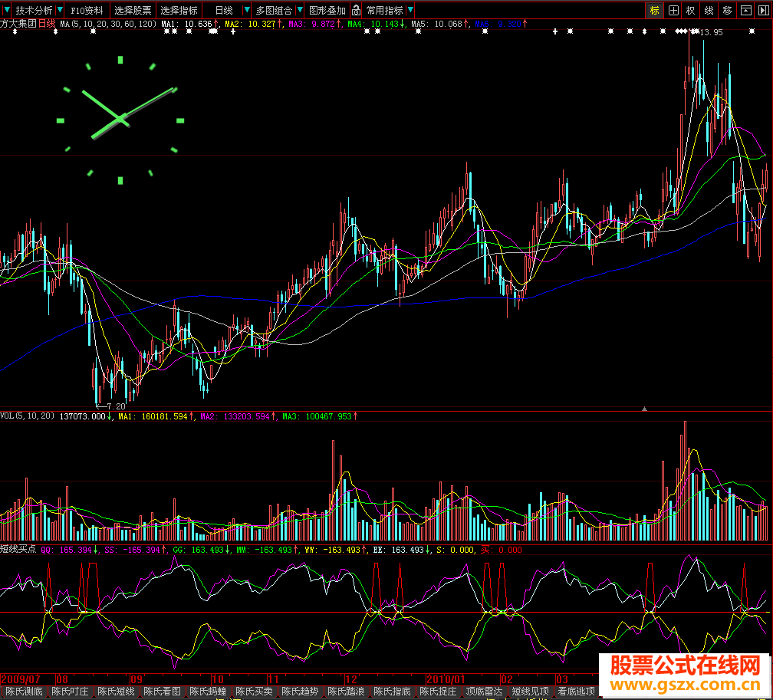Click the crosshair grid toolbar icon
Viewport: 773px width, 700px height.
click(673, 11)
